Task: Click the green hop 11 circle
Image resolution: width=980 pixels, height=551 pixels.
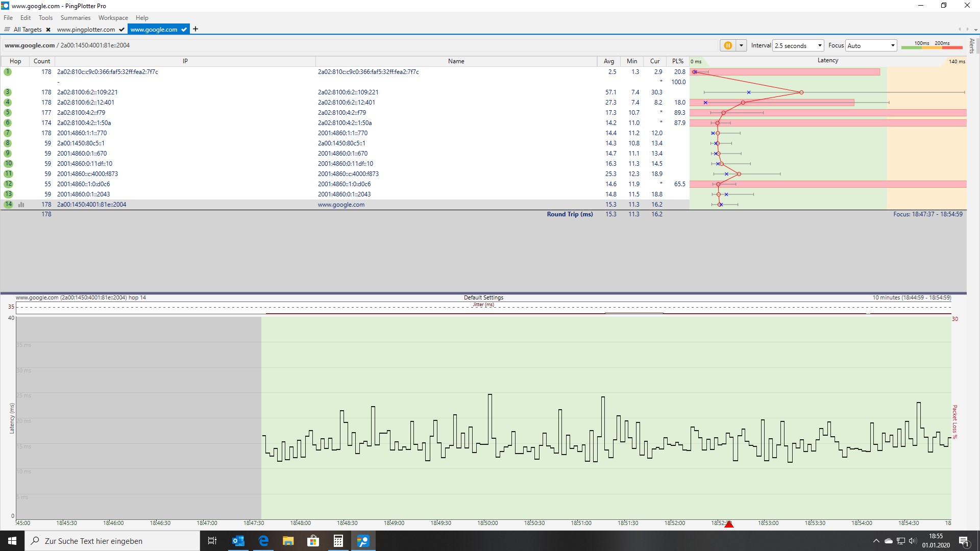Action: click(x=8, y=174)
